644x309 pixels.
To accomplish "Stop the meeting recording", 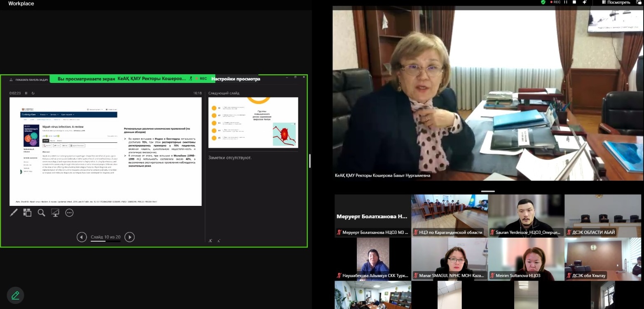I will tap(574, 2).
